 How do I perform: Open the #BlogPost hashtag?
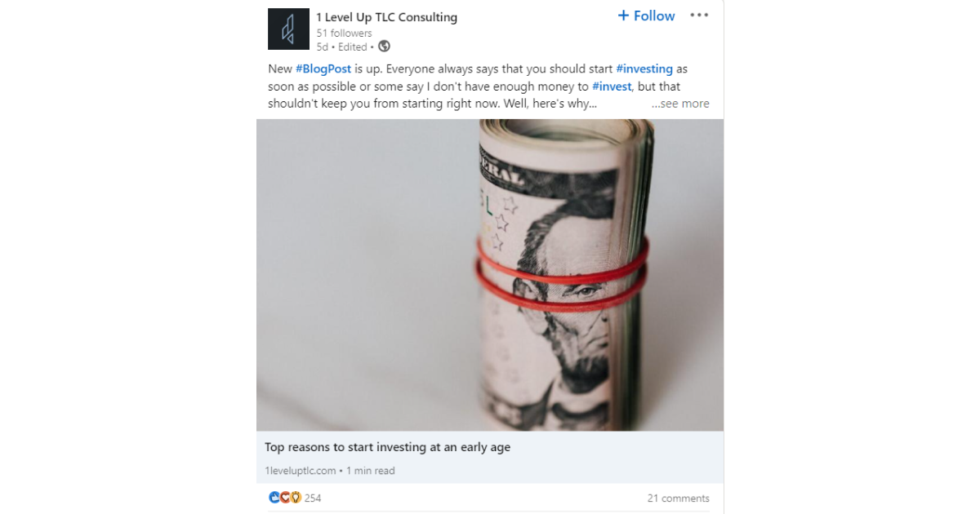point(323,69)
